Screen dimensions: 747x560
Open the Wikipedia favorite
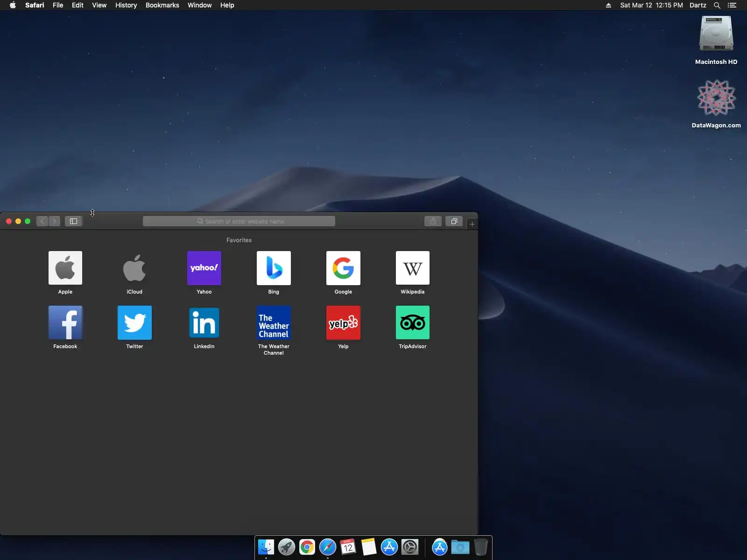[x=413, y=268]
